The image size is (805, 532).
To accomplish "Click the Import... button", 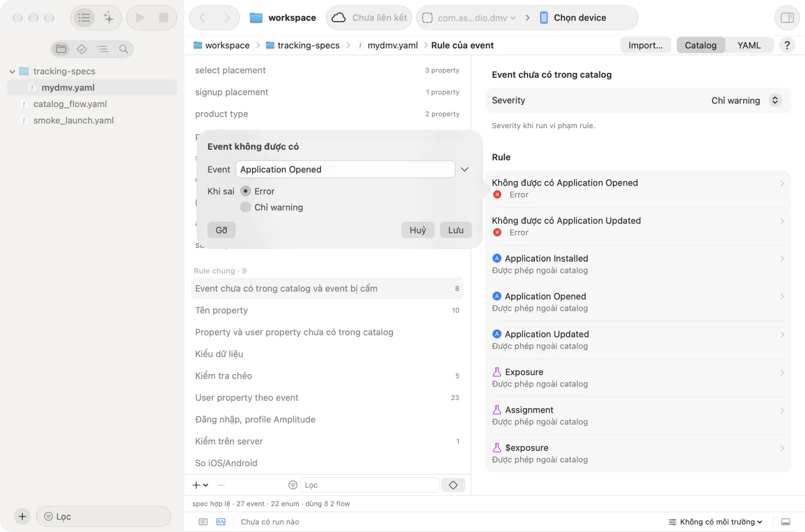I will [x=646, y=45].
